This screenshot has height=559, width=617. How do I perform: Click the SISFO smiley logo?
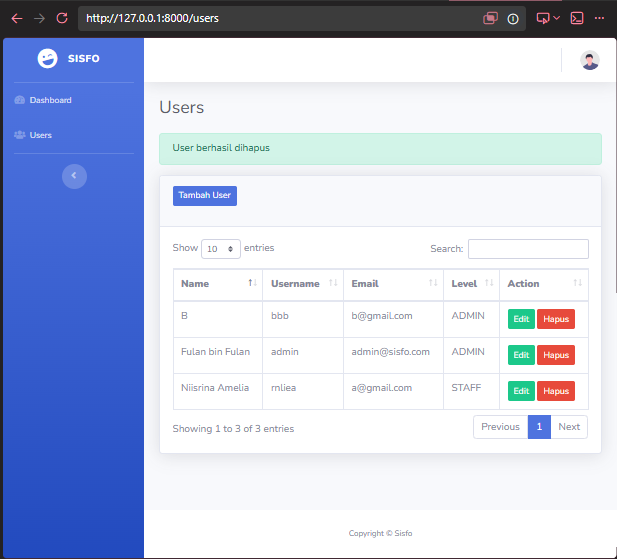(48, 59)
